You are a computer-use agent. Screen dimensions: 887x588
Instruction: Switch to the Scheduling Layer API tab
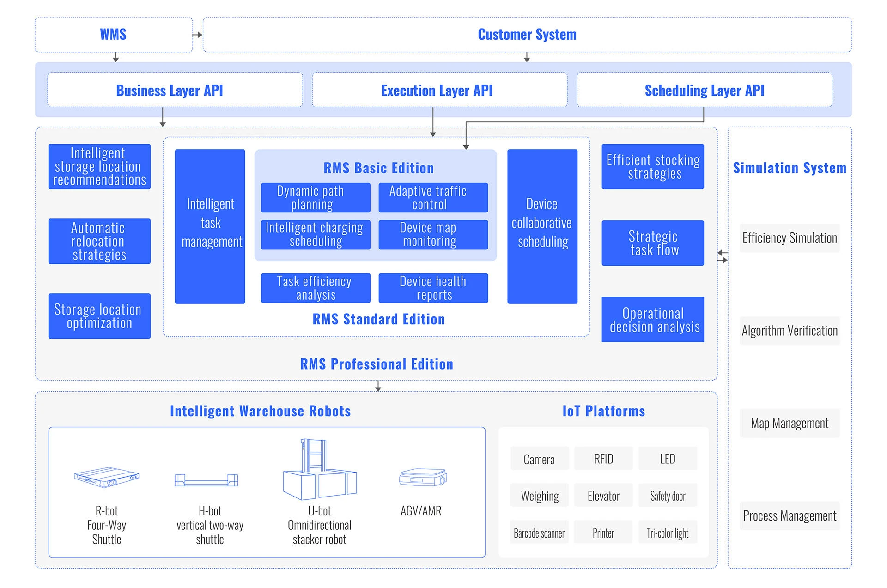pyautogui.click(x=704, y=91)
